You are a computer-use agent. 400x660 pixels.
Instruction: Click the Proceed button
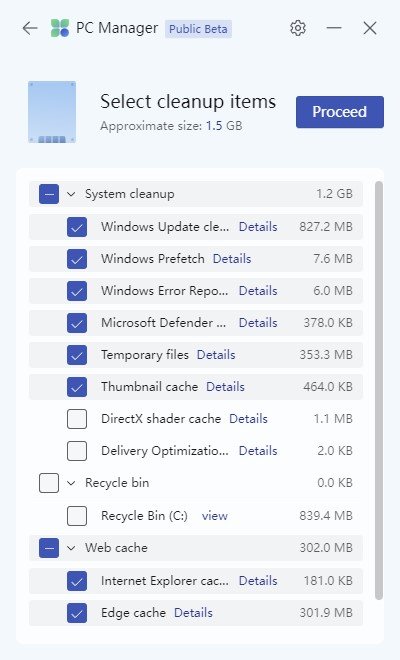pos(340,112)
